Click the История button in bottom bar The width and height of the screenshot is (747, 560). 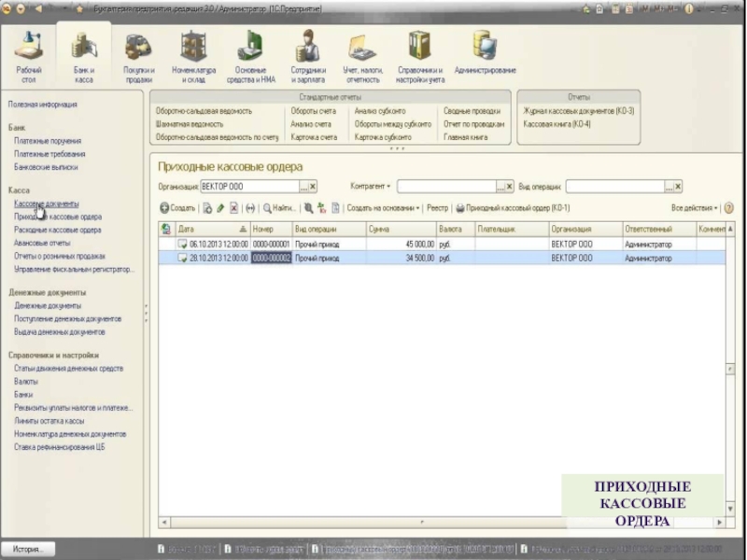tap(29, 549)
